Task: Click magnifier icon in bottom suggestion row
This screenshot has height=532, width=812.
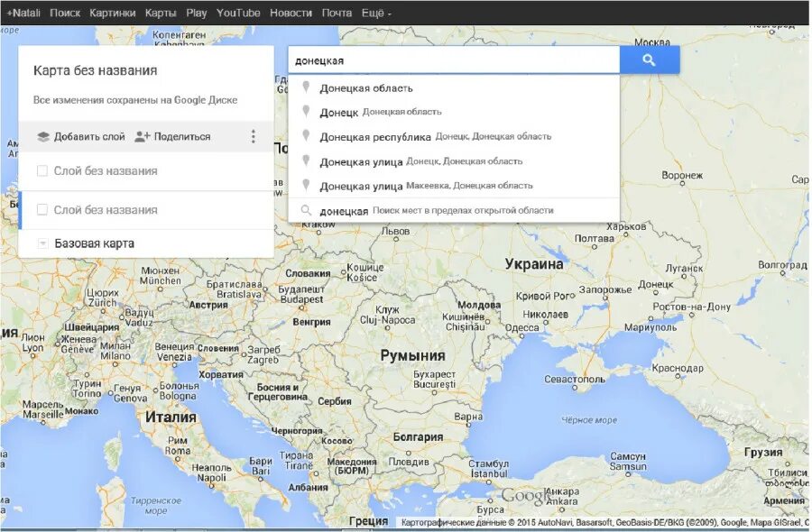Action: click(306, 210)
